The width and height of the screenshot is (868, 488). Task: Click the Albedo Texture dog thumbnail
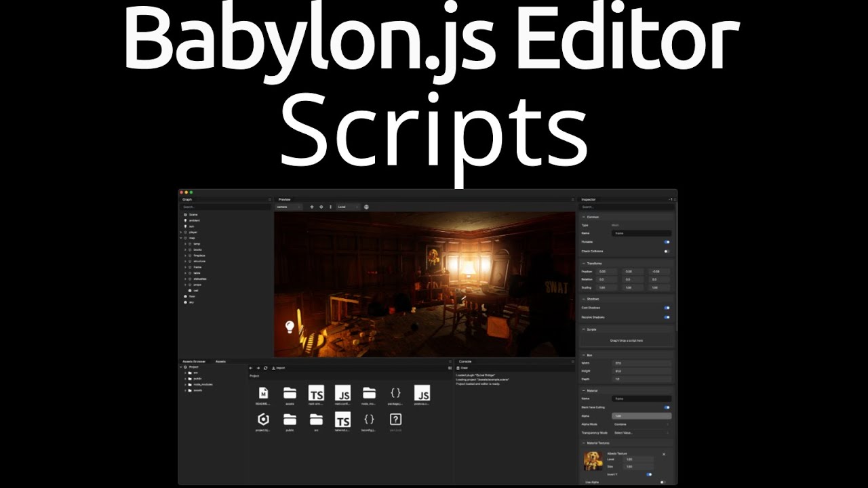(593, 461)
